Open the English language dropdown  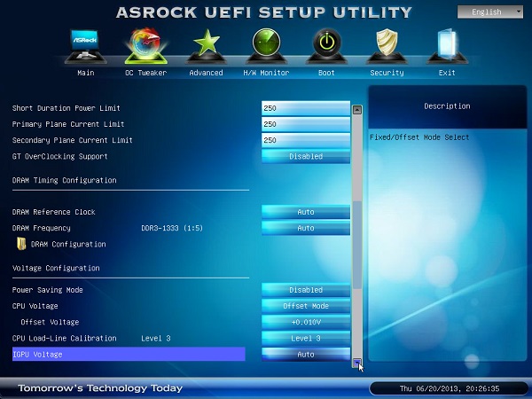(x=490, y=12)
